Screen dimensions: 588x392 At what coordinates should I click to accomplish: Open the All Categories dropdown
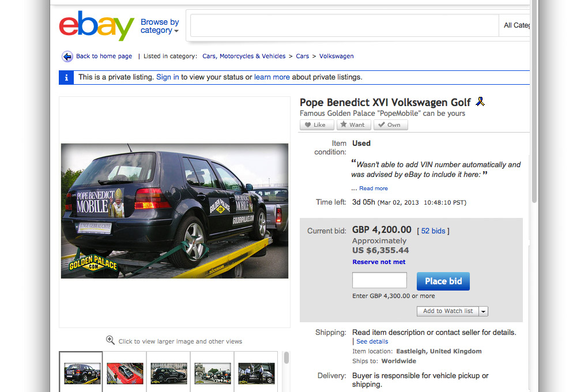click(x=514, y=25)
